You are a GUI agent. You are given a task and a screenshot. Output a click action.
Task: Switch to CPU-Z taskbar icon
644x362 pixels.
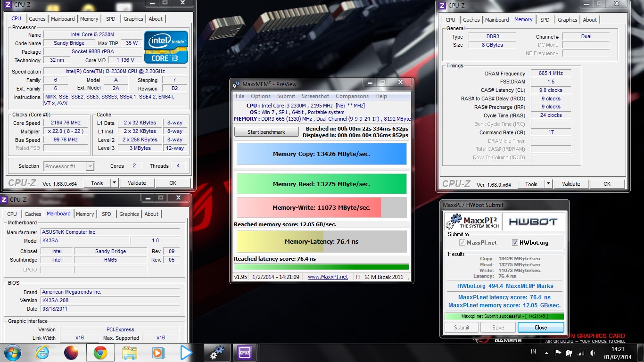245,353
